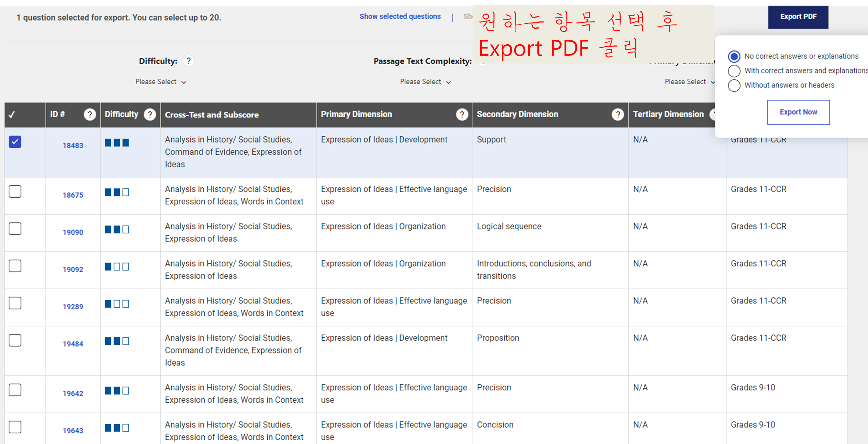Click the help icon beside the Difficulty filter label

click(x=188, y=61)
